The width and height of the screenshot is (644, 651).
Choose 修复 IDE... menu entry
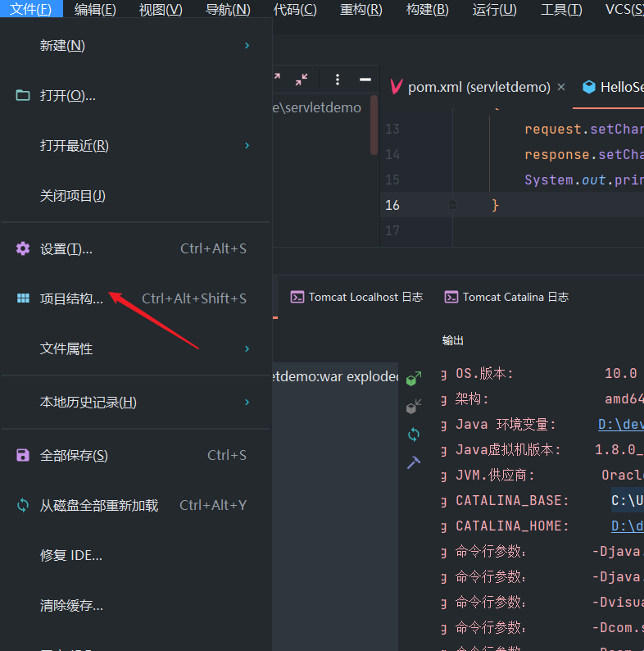(x=136, y=555)
